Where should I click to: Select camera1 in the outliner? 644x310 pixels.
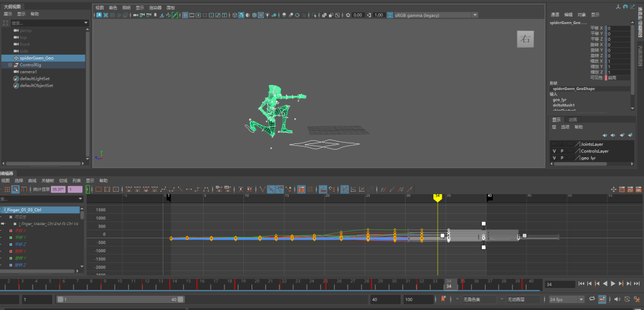[x=28, y=72]
